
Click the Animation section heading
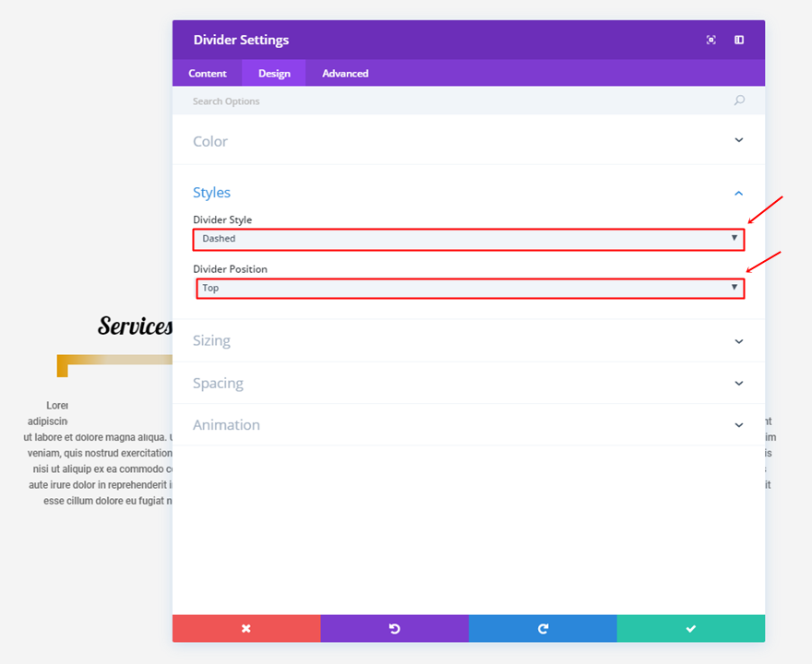pos(226,425)
